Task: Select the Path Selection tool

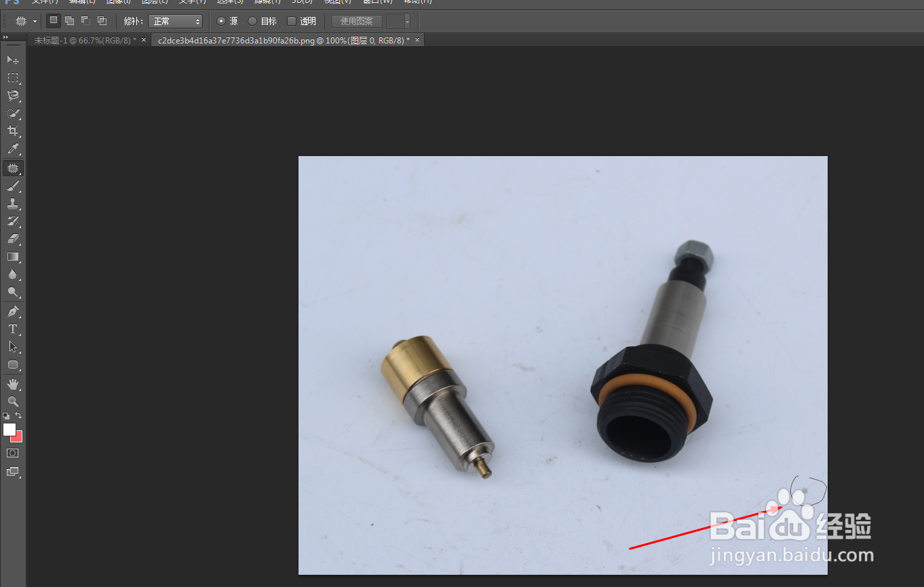Action: [x=13, y=347]
